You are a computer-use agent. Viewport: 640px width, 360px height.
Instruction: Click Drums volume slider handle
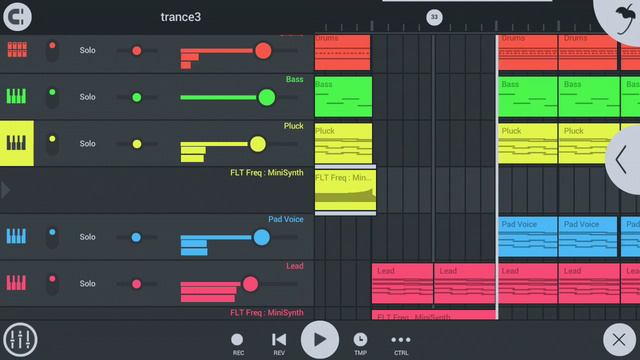(263, 51)
